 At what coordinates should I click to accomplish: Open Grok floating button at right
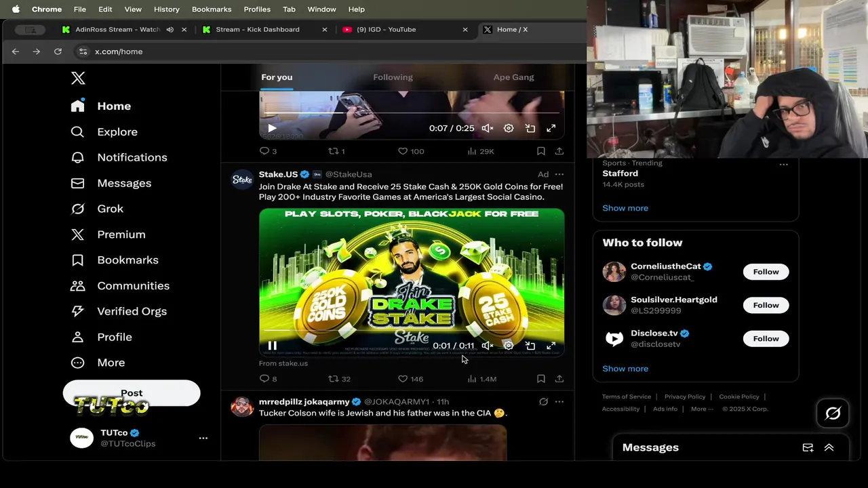[x=833, y=413]
